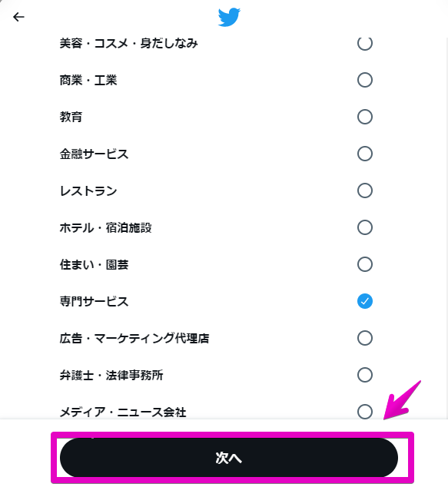448x487 pixels.
Task: Click the 住まい・園芸 label text
Action: click(x=94, y=264)
